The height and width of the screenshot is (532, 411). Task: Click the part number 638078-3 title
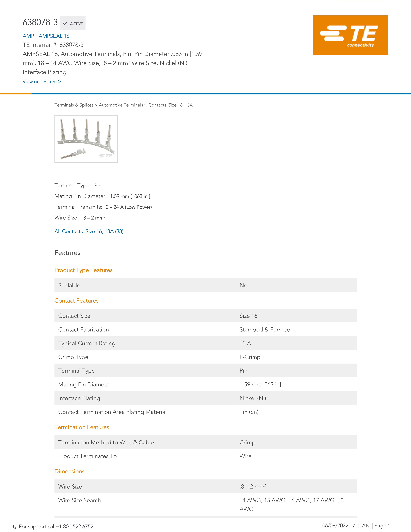pos(40,22)
